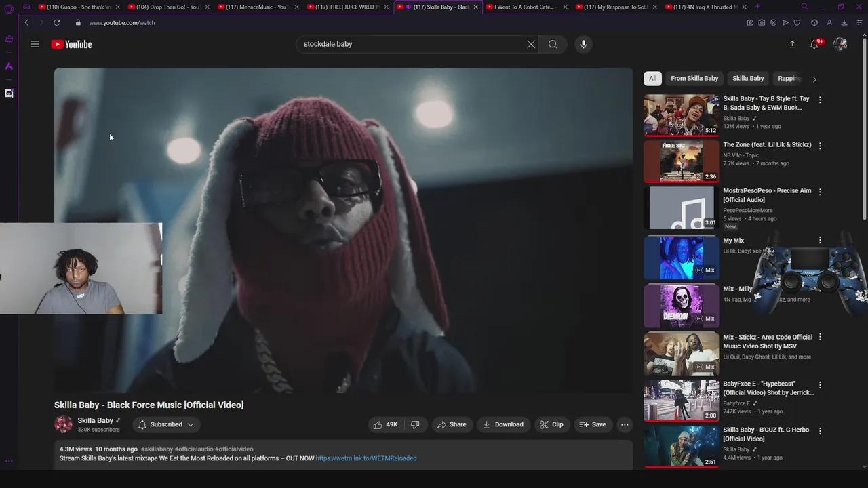
Task: Start voice search with the microphone
Action: pyautogui.click(x=583, y=44)
